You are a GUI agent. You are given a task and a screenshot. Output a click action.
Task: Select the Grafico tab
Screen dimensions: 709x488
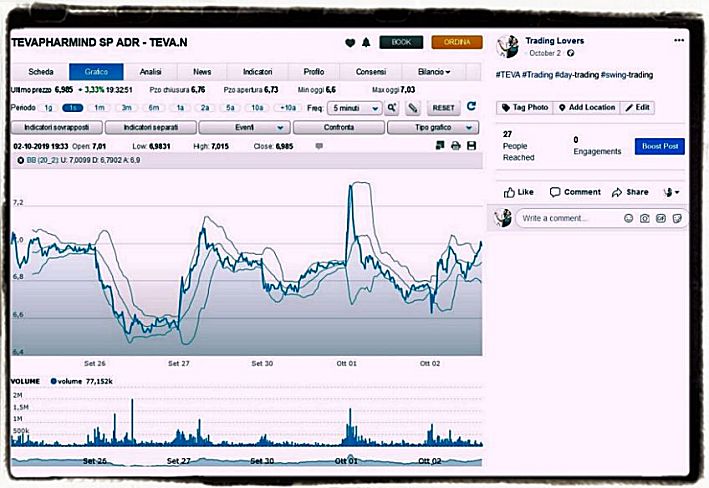point(96,72)
